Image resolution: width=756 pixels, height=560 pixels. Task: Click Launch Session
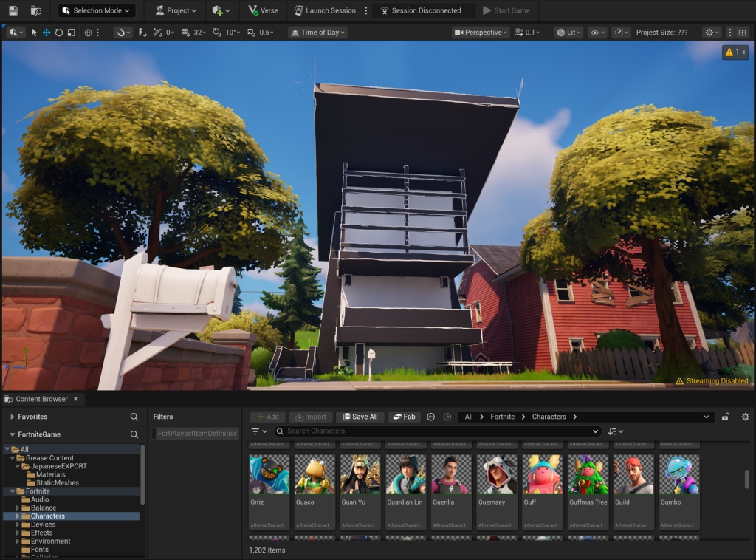pos(326,10)
